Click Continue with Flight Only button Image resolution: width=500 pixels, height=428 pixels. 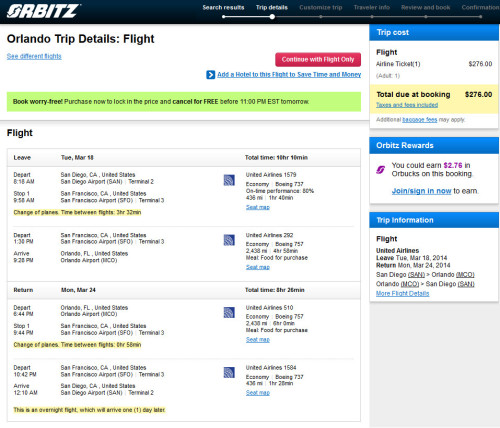click(318, 59)
